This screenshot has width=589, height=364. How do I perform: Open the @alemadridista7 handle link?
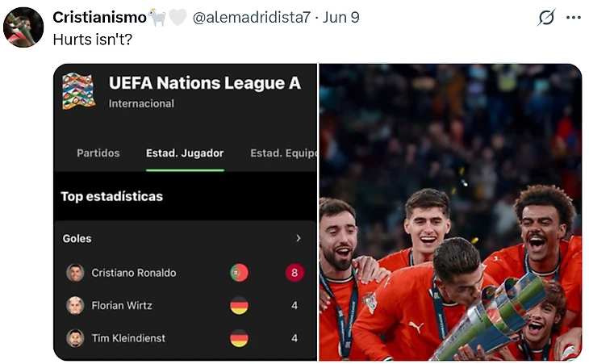251,17
